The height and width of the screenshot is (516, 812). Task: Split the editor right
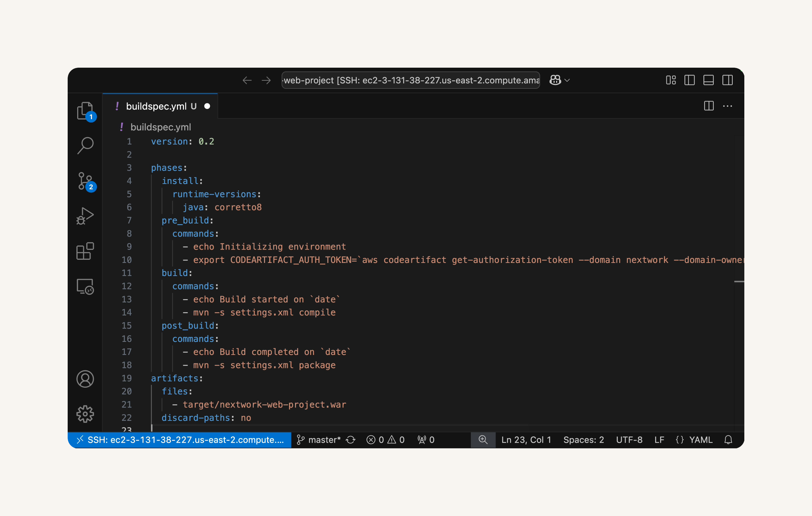709,106
